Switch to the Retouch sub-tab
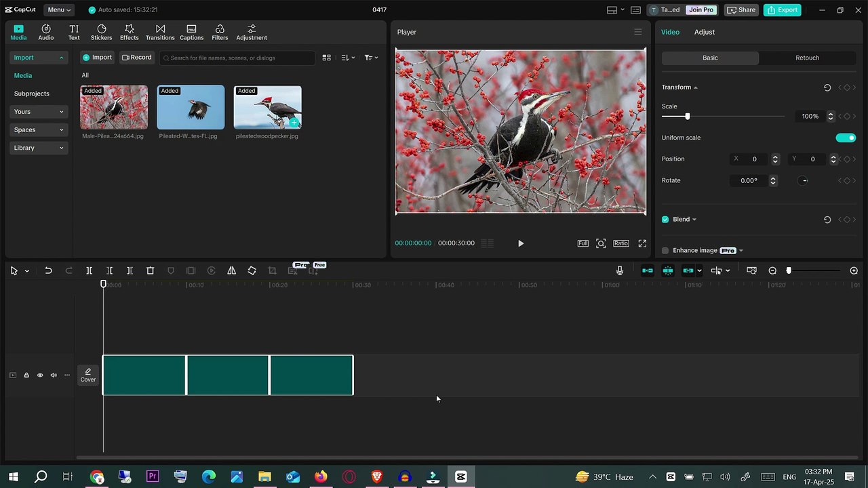Image resolution: width=868 pixels, height=488 pixels. (x=807, y=58)
